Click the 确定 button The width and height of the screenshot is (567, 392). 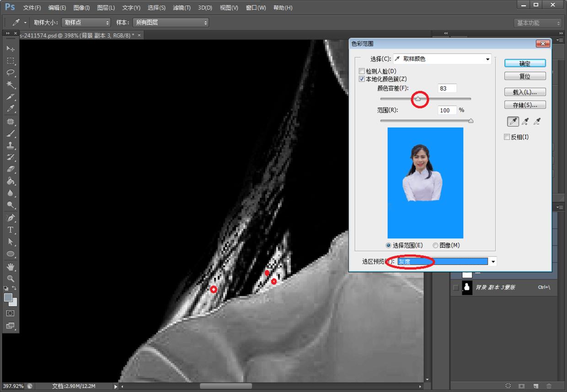(525, 63)
